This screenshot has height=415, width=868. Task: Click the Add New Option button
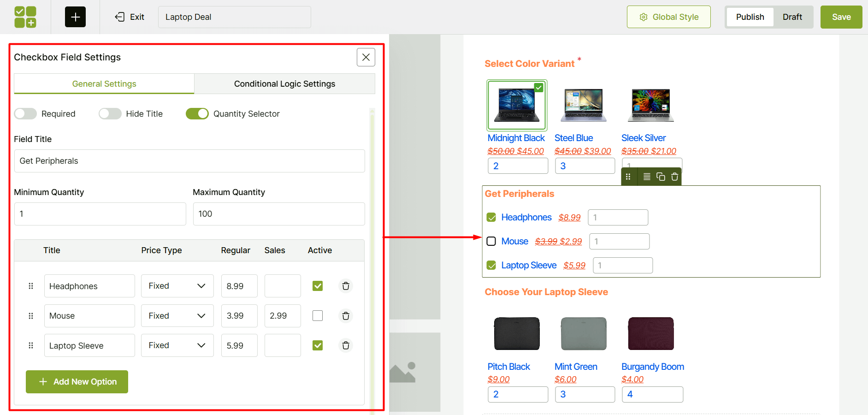pos(77,381)
